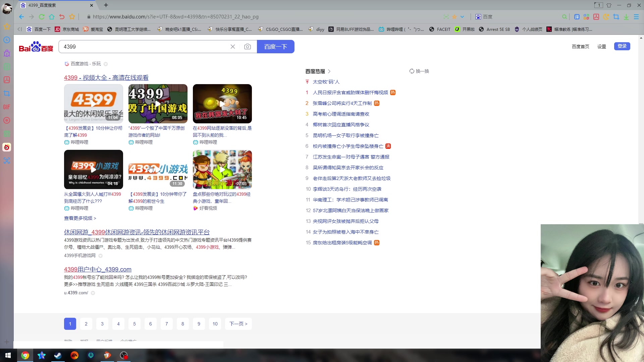
Task: Click the 百度一下 search button
Action: [276, 47]
